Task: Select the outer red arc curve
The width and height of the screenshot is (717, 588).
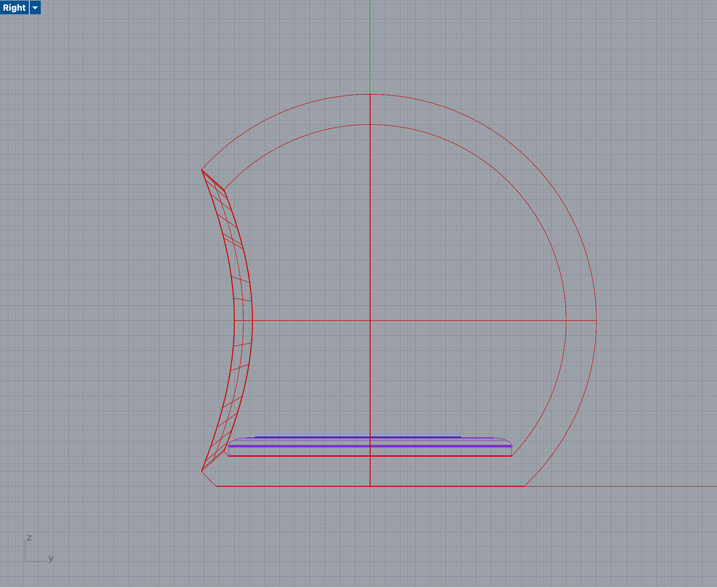Action: coord(530,161)
